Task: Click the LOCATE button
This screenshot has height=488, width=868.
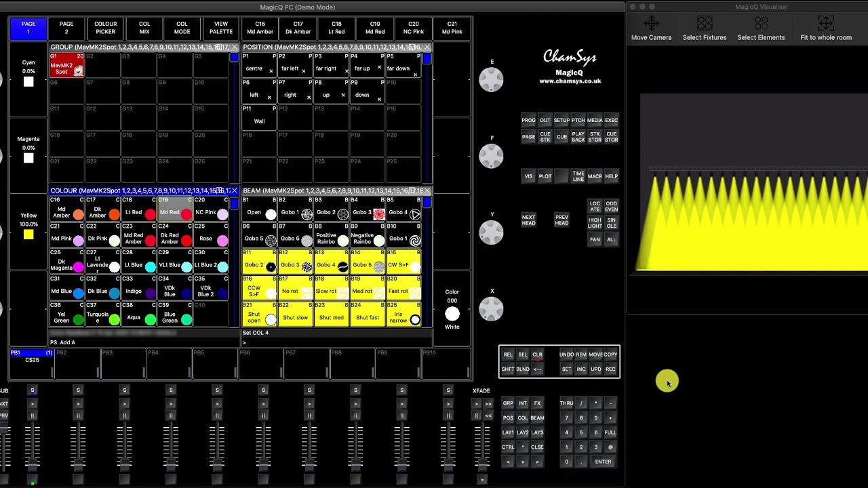Action: tap(595, 207)
